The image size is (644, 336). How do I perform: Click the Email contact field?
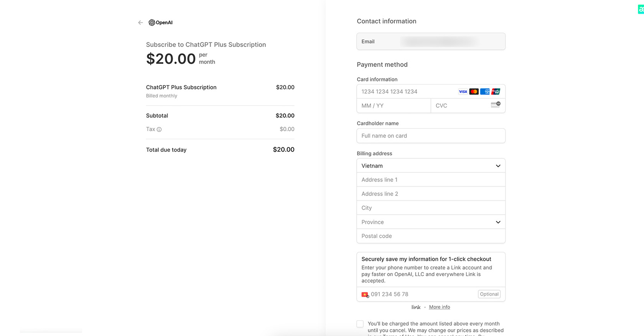click(x=431, y=41)
